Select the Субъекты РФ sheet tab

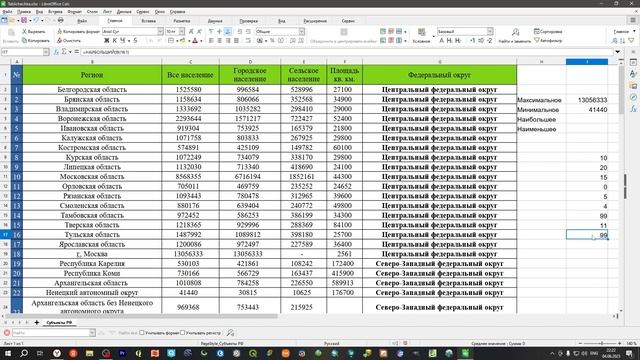coord(59,322)
